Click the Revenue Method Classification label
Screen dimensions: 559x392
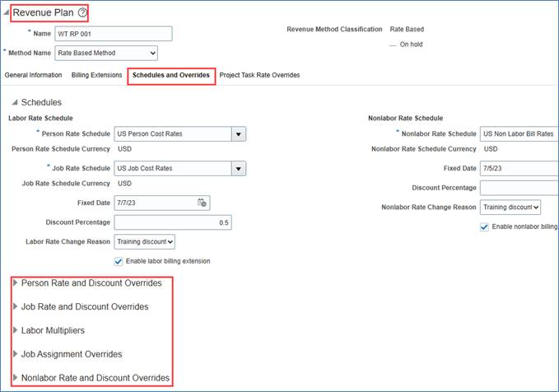click(334, 30)
